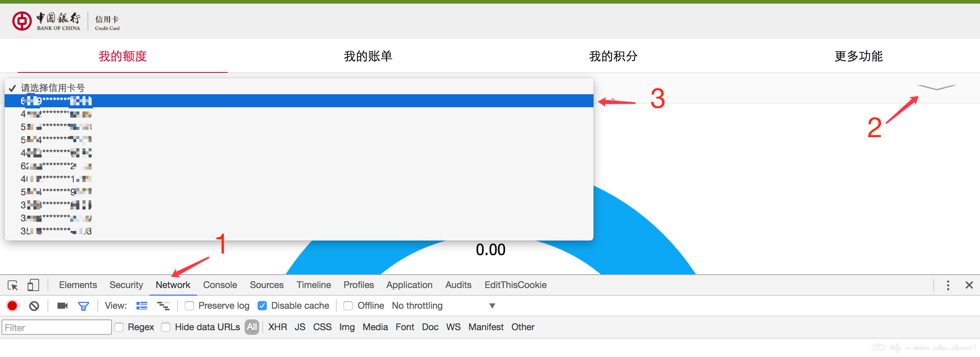Clear the network log
The height and width of the screenshot is (357, 980).
(x=34, y=306)
